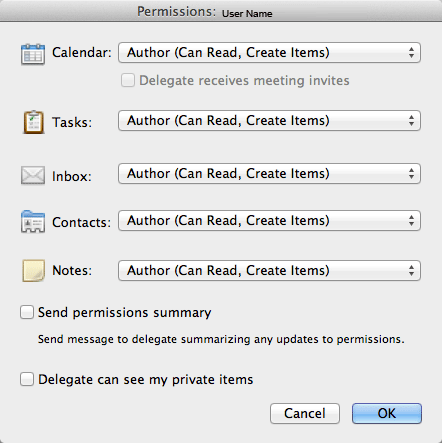This screenshot has width=442, height=443.
Task: Click the Calendar icon
Action: [33, 54]
